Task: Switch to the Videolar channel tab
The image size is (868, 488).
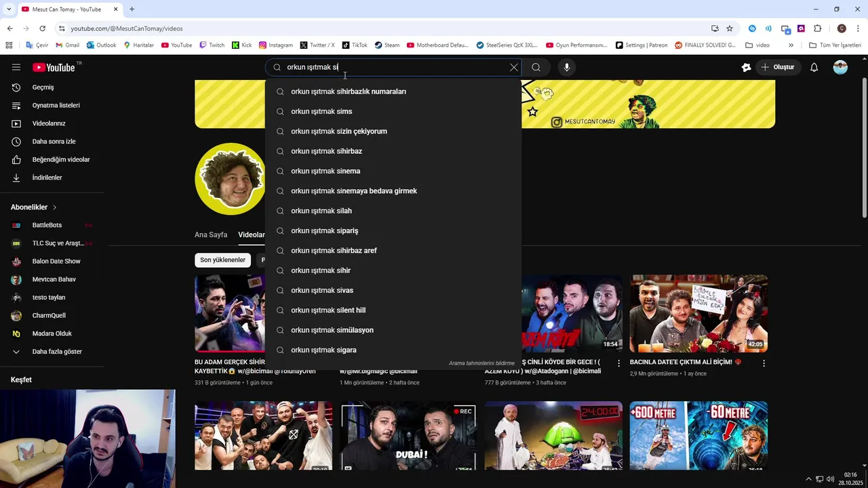Action: coord(251,235)
